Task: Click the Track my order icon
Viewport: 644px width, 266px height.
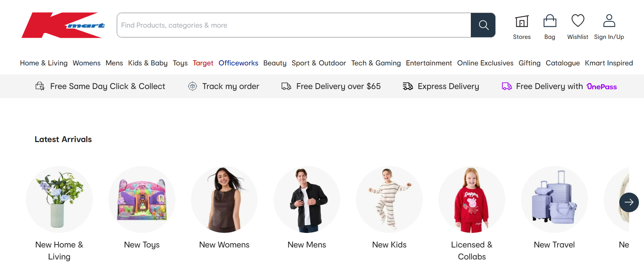Action: [x=192, y=86]
